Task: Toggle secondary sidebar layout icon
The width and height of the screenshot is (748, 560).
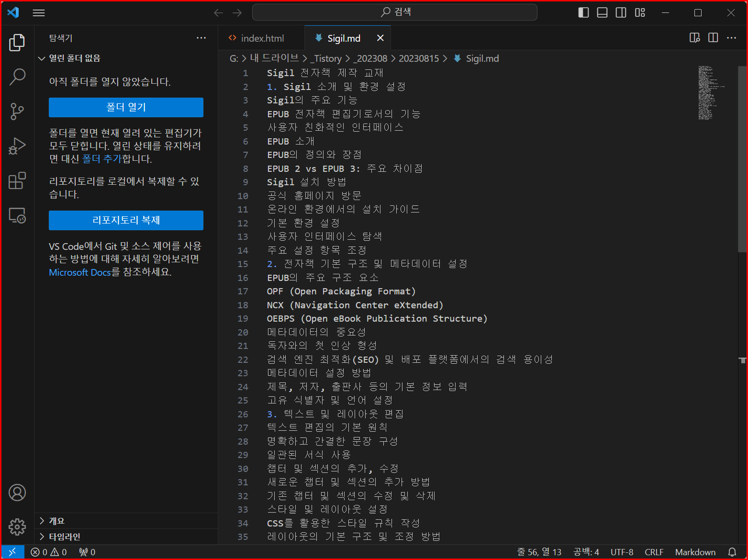Action: tap(621, 13)
